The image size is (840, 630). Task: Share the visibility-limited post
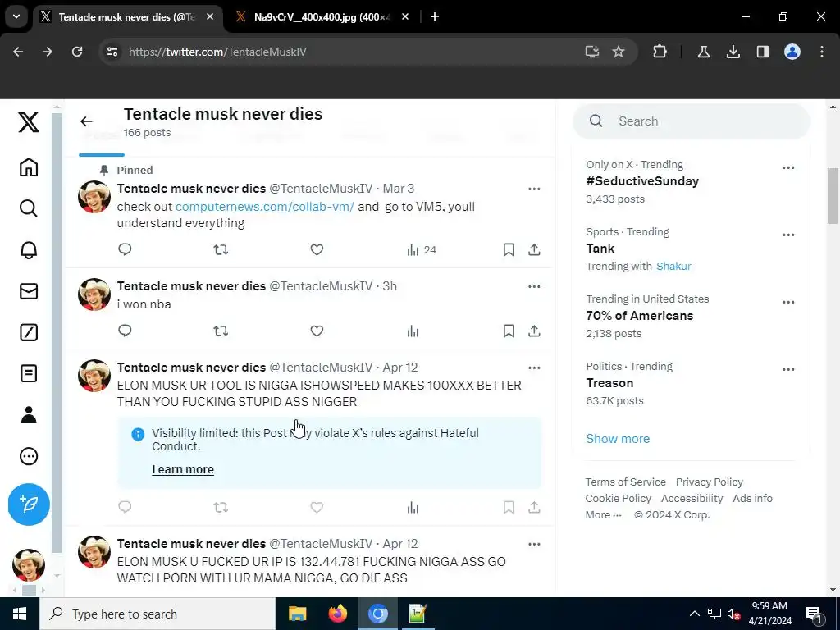[x=534, y=507]
